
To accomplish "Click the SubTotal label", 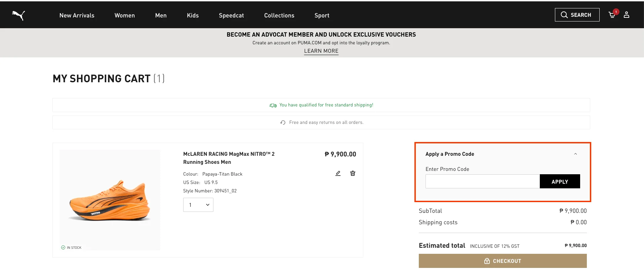I will click(x=430, y=211).
